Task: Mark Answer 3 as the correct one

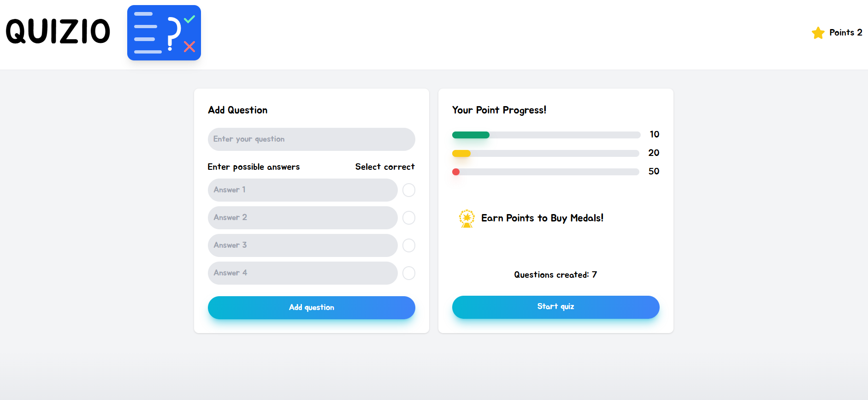Action: pyautogui.click(x=409, y=245)
